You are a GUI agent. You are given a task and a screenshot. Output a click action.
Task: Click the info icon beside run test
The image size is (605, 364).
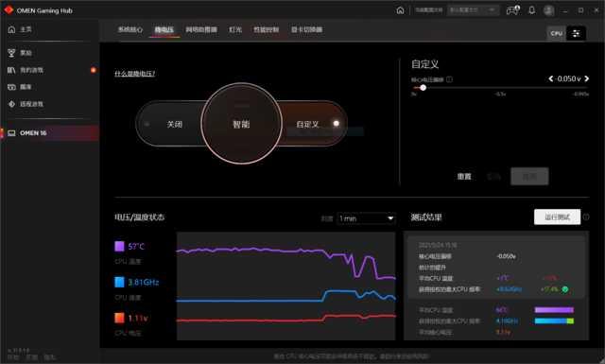coord(586,217)
